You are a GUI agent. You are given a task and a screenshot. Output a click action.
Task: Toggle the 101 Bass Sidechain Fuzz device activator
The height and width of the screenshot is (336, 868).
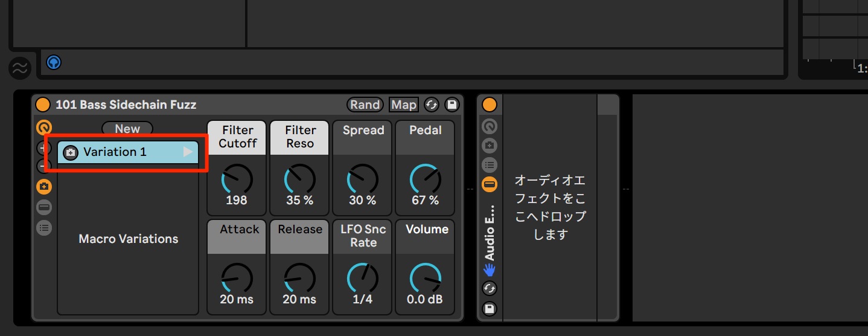[x=43, y=105]
